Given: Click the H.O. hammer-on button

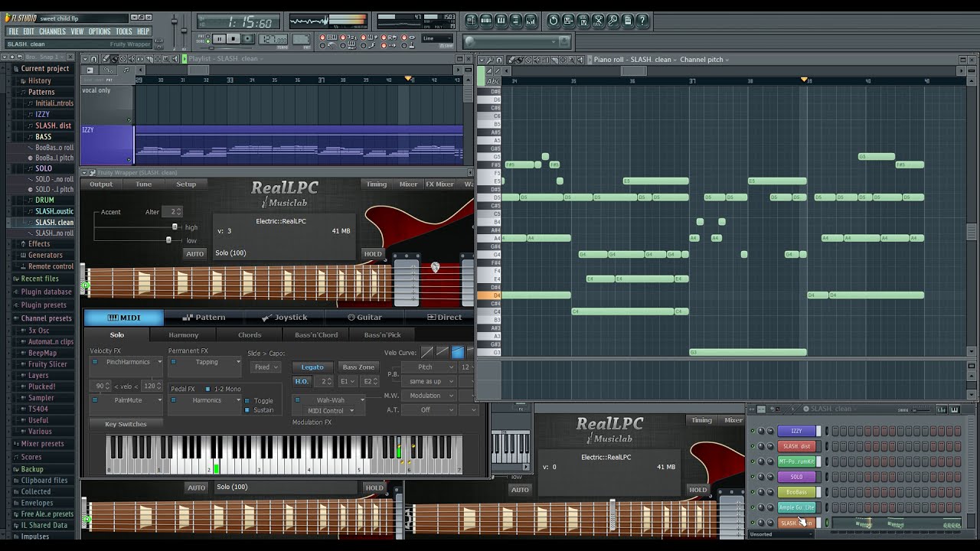Looking at the screenshot, I should [302, 381].
